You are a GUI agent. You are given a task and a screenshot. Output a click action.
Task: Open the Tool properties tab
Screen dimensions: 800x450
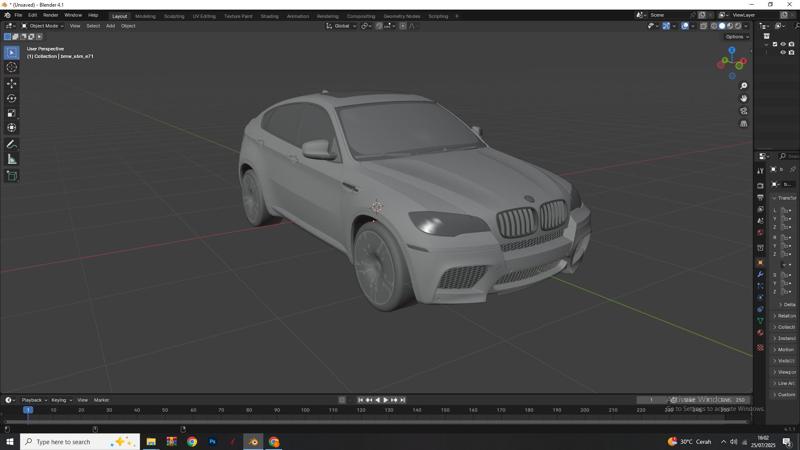click(x=760, y=171)
